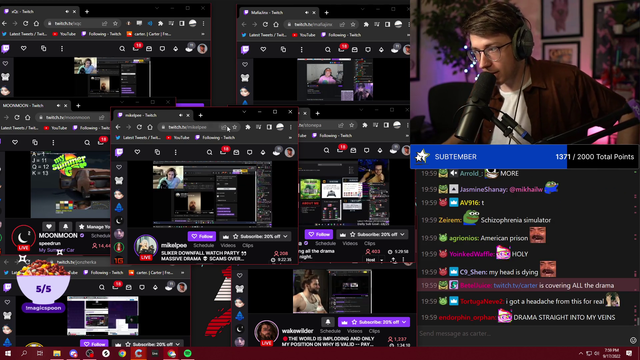640x360 pixels.
Task: Mute the mikelpee - Twitch tab audio
Action: (181, 116)
